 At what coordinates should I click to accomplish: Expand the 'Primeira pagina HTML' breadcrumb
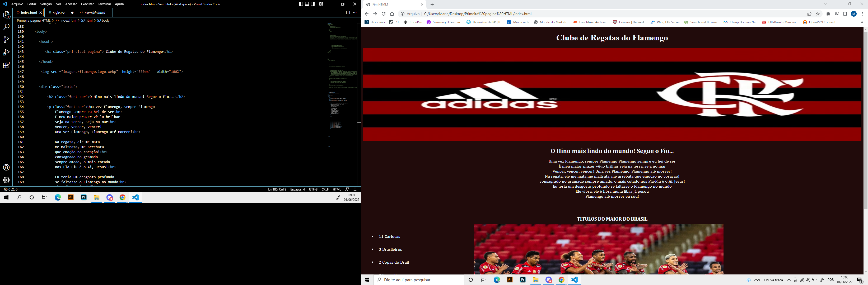coord(34,21)
